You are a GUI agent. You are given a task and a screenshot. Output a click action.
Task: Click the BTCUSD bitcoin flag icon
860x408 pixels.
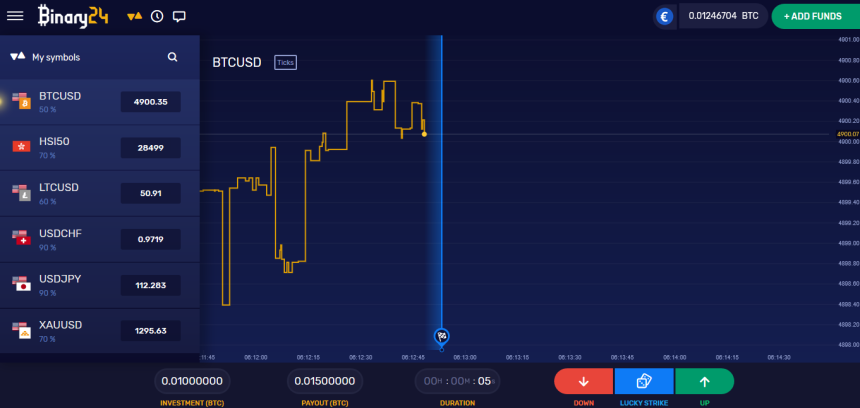[21, 101]
